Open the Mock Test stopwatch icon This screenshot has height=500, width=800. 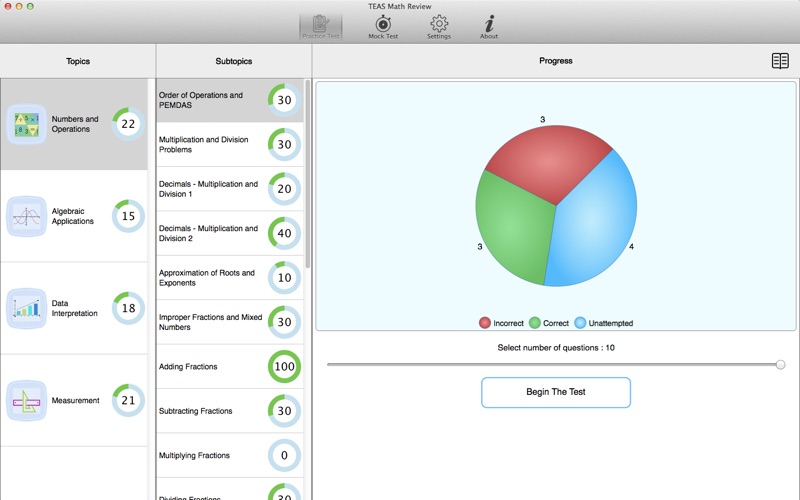coord(383,27)
